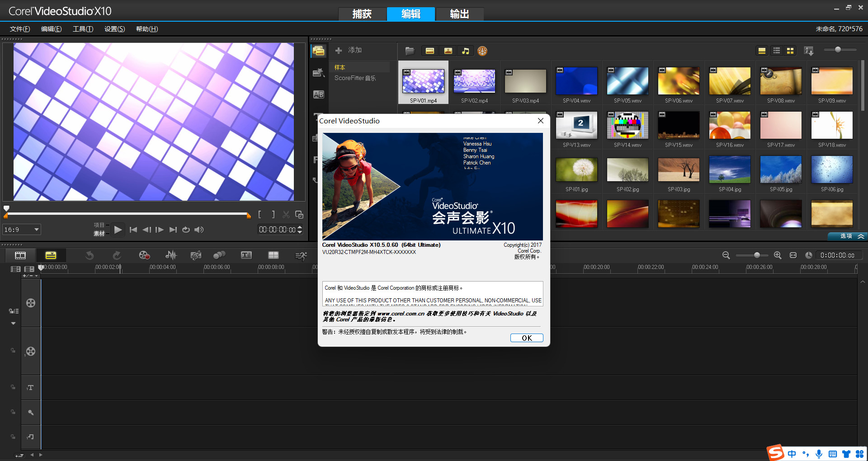Switch to storyboard view

coord(20,255)
